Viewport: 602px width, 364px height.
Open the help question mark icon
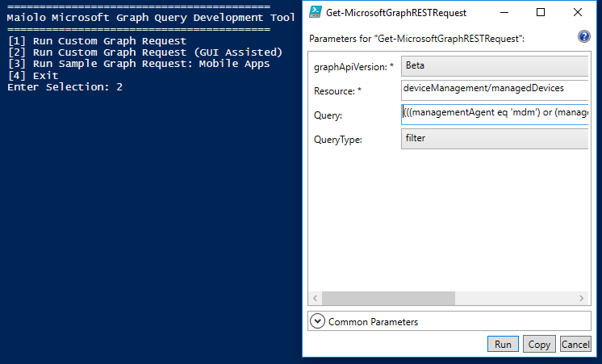click(x=584, y=37)
